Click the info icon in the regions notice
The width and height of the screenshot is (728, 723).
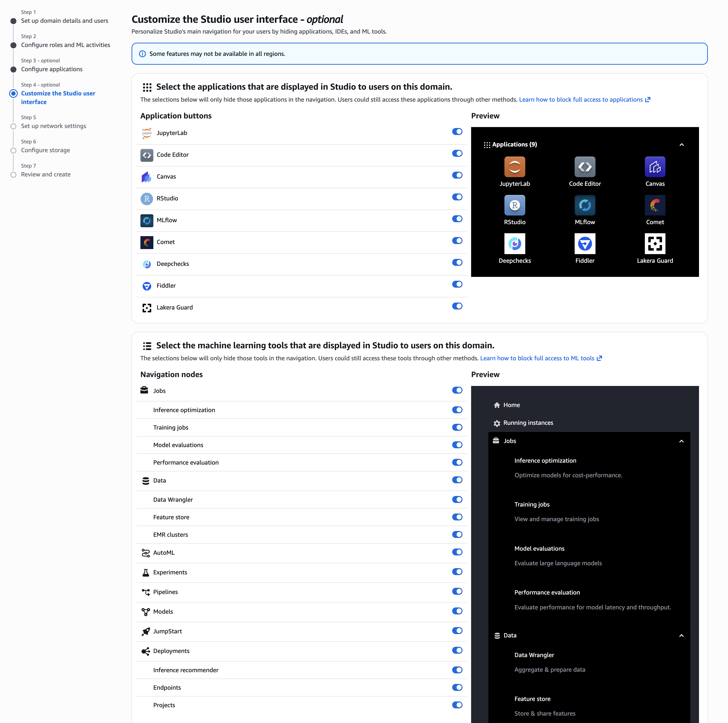142,54
